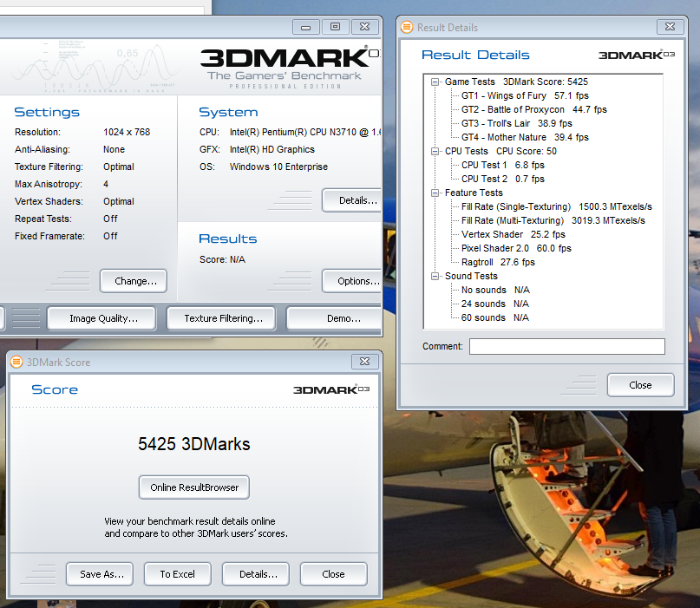The width and height of the screenshot is (700, 608).
Task: Click the Anti-Aliasing value None
Action: coord(114,149)
